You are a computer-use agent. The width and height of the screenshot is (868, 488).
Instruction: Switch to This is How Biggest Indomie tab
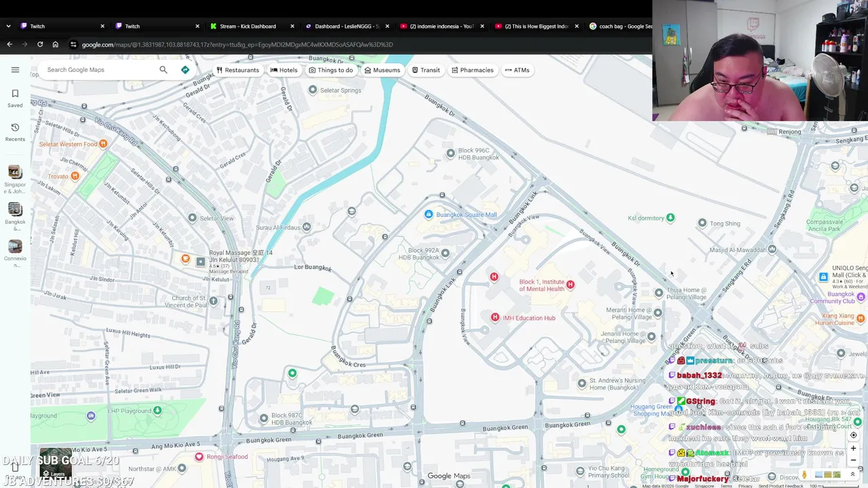tap(536, 26)
